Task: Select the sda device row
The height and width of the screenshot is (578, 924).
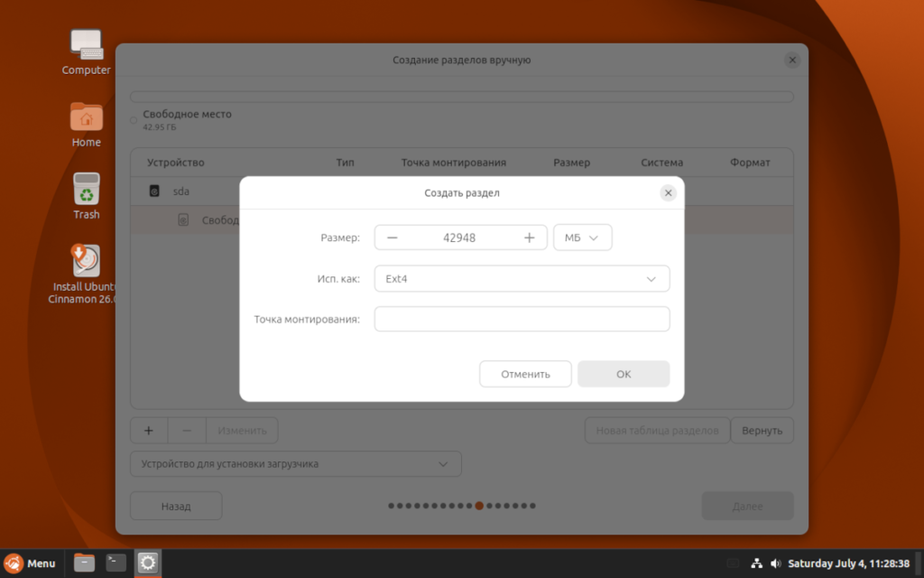Action: (461, 191)
